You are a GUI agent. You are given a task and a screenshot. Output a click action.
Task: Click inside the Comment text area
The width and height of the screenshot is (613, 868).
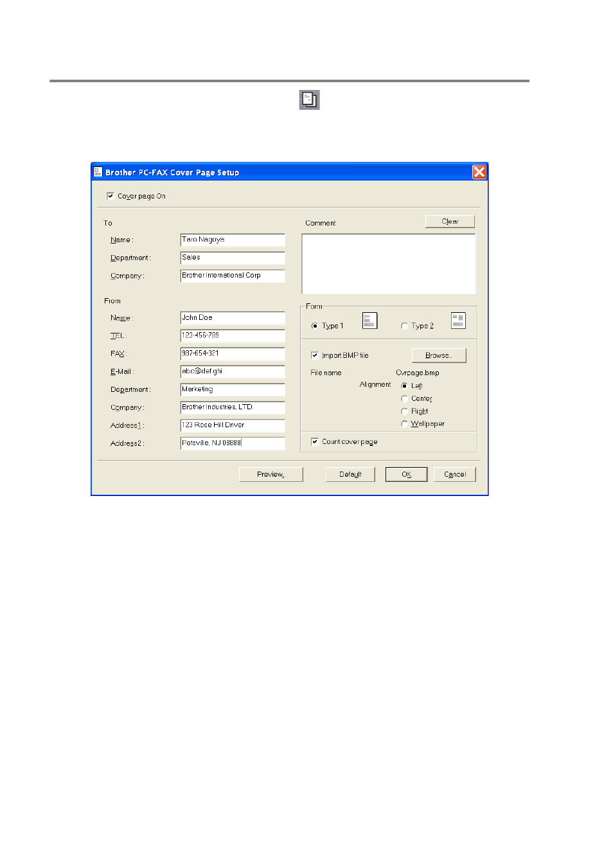click(x=389, y=264)
